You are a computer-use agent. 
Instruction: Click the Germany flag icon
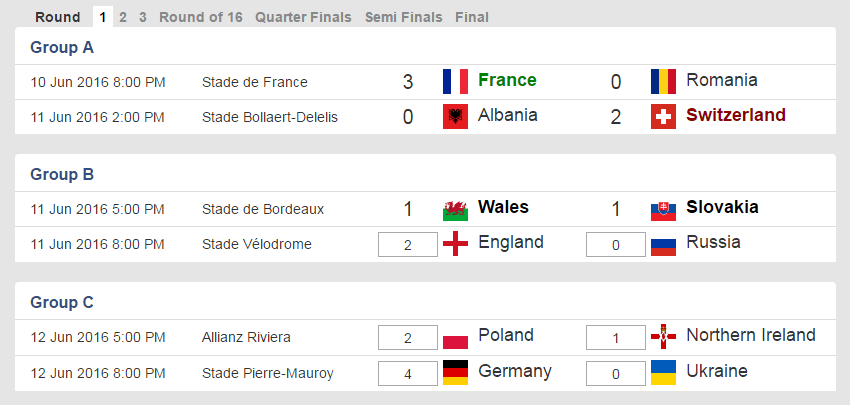point(455,372)
